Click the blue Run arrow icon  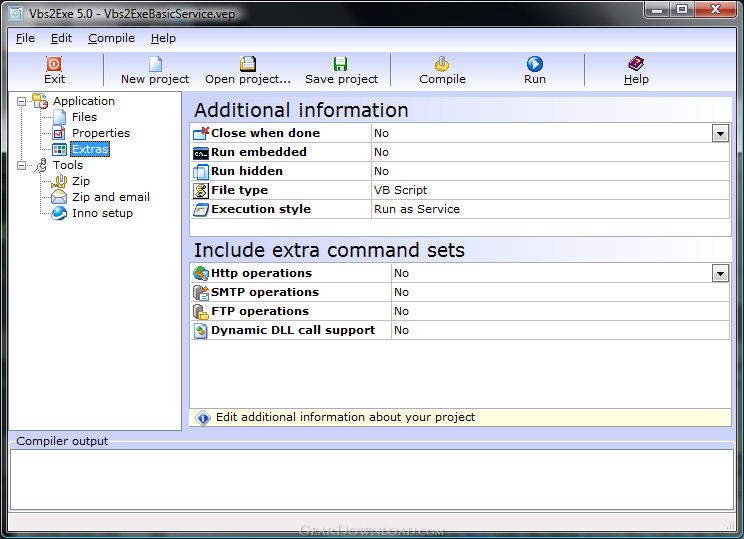pyautogui.click(x=535, y=64)
